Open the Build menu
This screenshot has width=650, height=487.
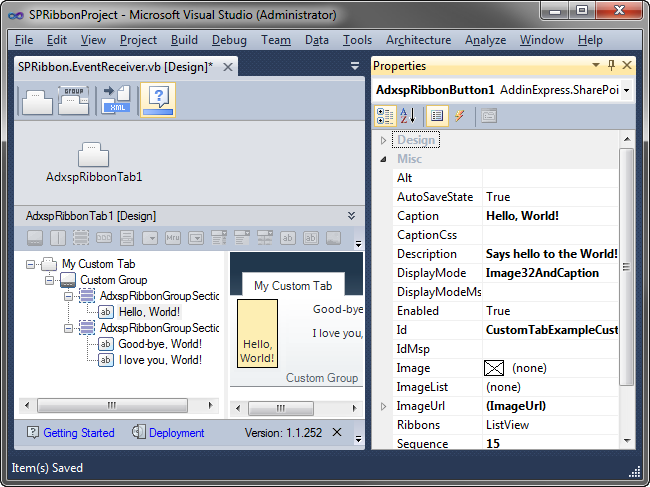click(184, 40)
